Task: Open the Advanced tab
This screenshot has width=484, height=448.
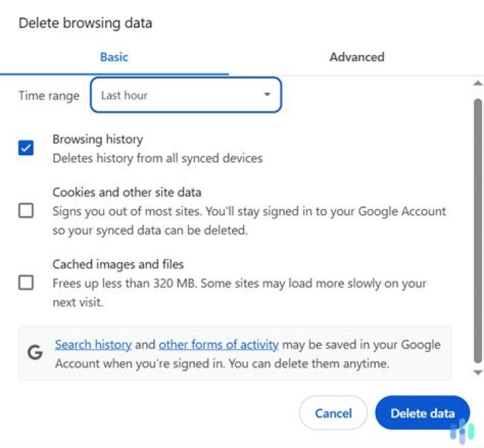Action: [x=356, y=57]
